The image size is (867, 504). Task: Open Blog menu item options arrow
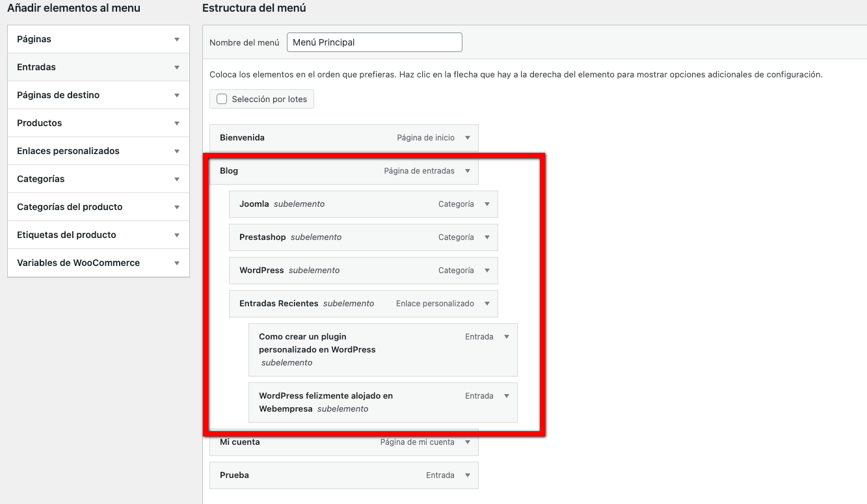point(468,171)
